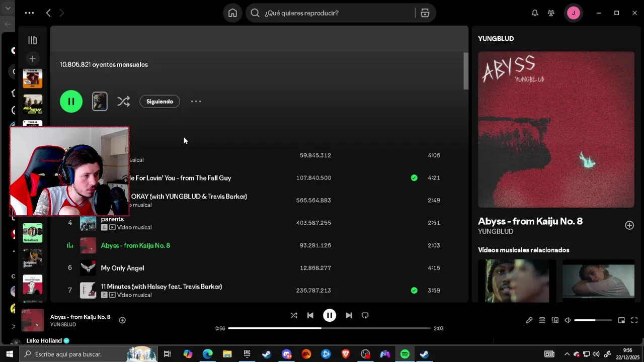Show hidden system tray icons
The image size is (644, 362).
click(567, 354)
